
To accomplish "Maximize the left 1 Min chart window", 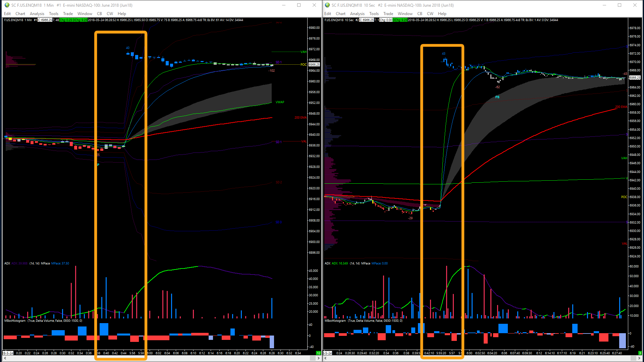I will [x=299, y=5].
